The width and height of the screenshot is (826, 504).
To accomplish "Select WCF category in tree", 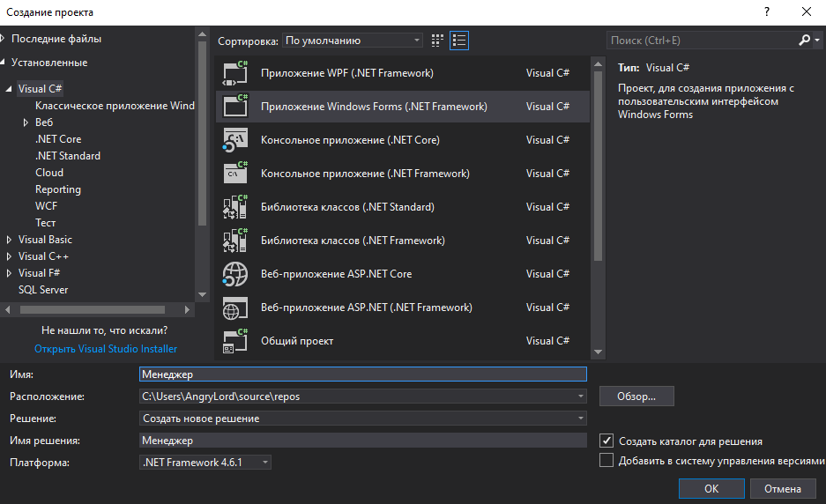I will (x=47, y=206).
